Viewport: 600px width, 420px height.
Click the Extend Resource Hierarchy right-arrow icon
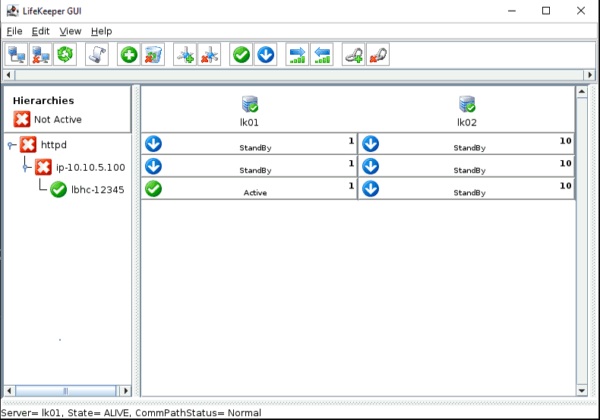297,55
